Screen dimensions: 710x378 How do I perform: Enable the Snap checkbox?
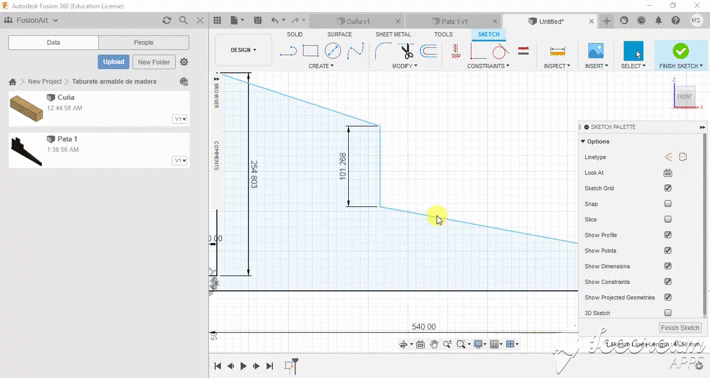(667, 204)
